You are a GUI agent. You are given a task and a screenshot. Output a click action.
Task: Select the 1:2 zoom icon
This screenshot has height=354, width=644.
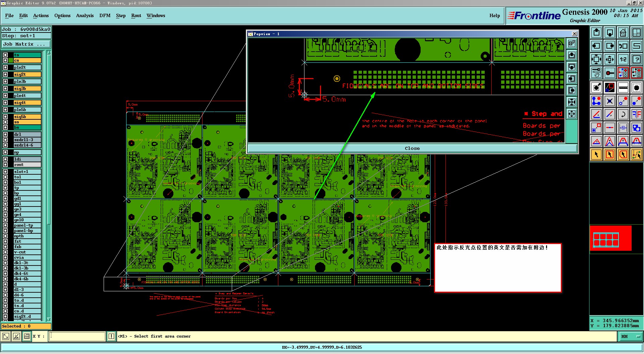click(x=623, y=59)
